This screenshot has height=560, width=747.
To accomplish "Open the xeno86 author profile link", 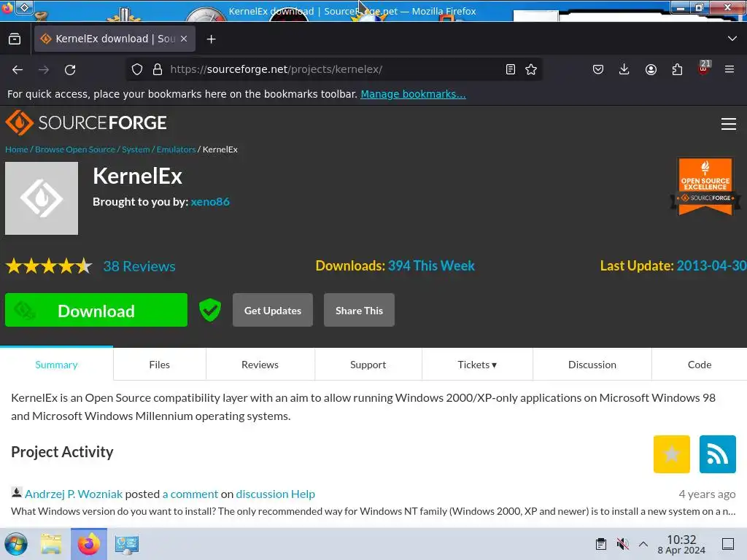I will (x=210, y=202).
